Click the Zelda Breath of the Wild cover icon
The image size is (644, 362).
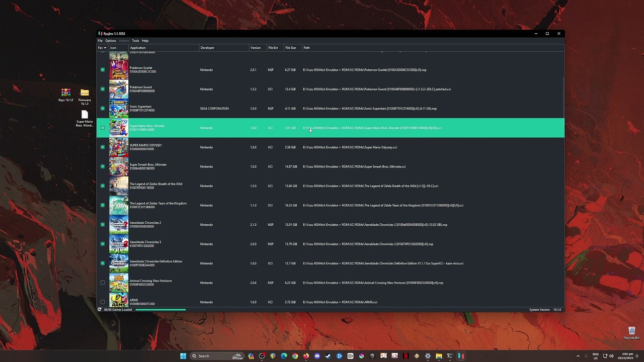[x=119, y=186]
